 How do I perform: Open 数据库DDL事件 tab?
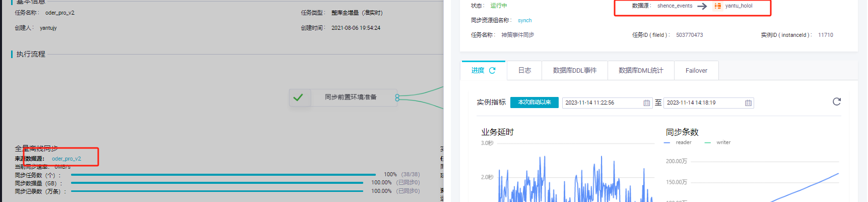click(x=575, y=71)
